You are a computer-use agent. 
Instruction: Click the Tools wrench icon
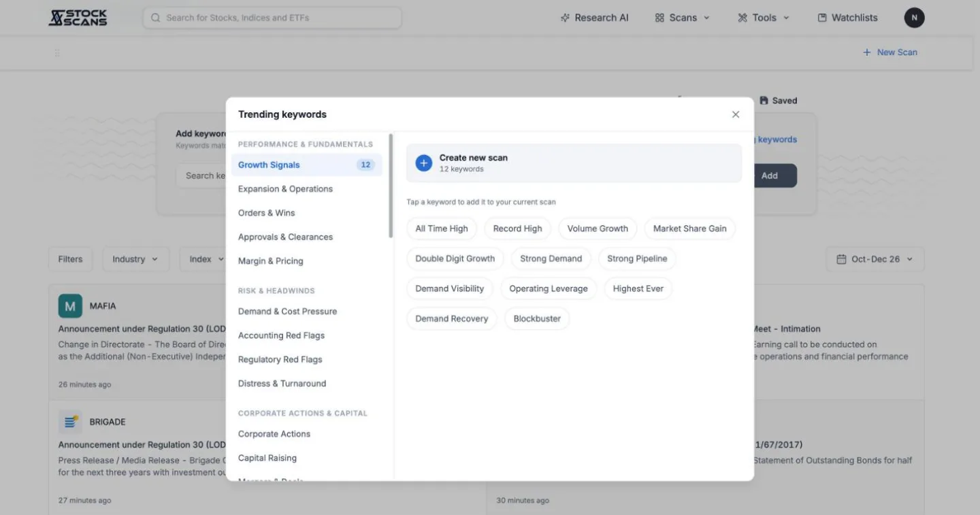coord(742,18)
